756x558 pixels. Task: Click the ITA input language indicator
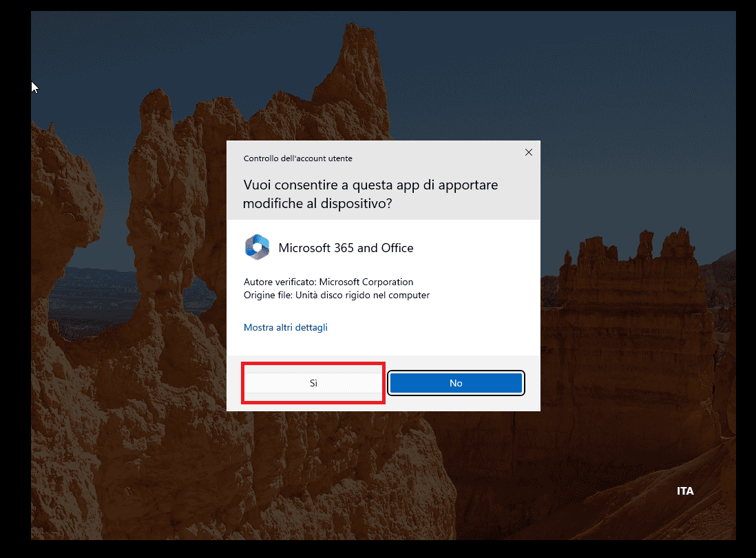point(684,491)
